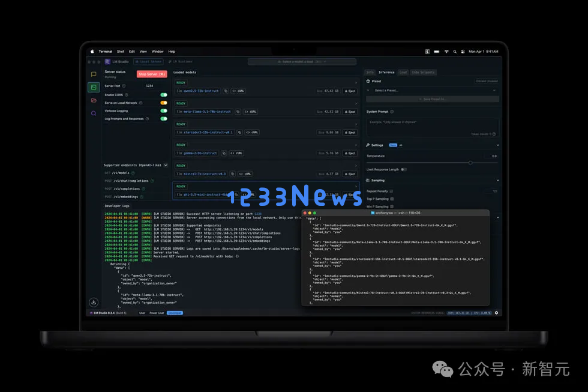Open the Window menu in menu bar
Image resolution: width=588 pixels, height=392 pixels.
(x=157, y=52)
